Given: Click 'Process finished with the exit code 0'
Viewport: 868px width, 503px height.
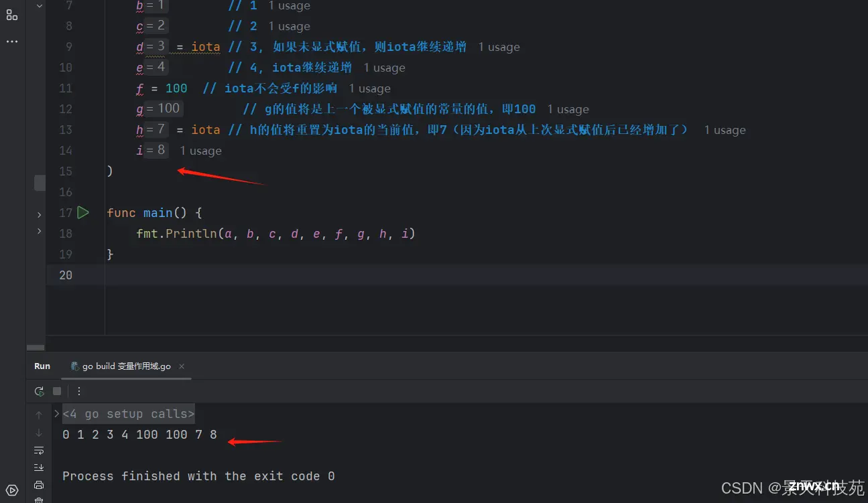Looking at the screenshot, I should pos(198,476).
